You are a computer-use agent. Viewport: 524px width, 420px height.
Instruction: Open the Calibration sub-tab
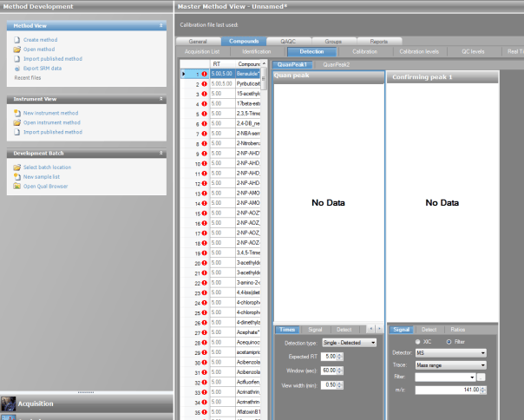pos(365,51)
